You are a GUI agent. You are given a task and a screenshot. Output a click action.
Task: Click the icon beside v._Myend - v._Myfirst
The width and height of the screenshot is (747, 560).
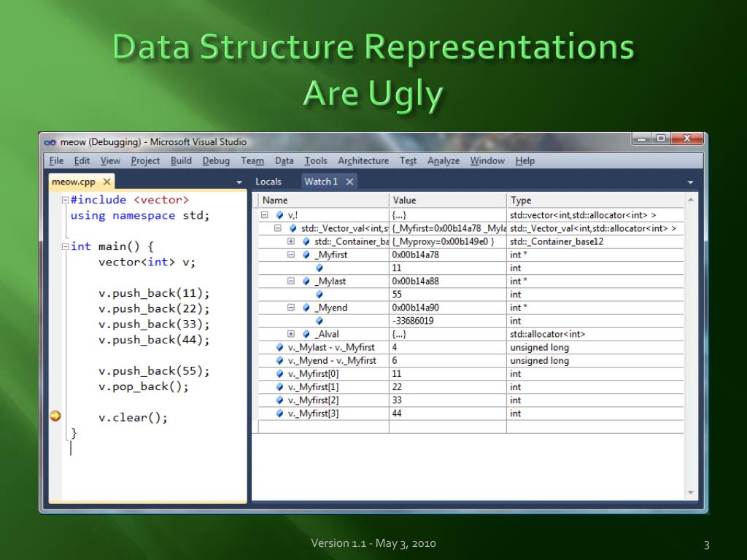point(279,360)
